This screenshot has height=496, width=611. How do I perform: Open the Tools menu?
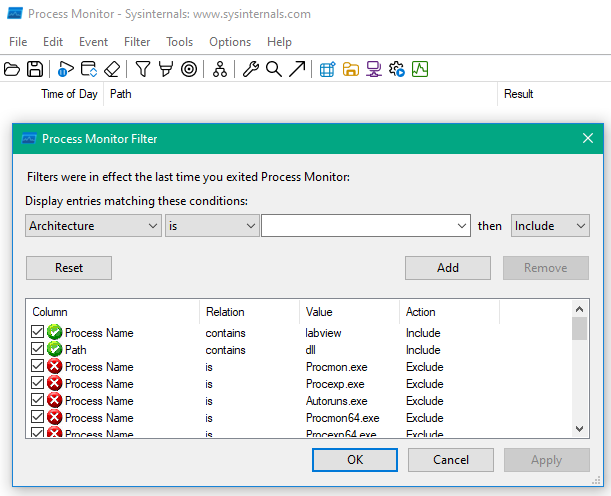[x=180, y=42]
